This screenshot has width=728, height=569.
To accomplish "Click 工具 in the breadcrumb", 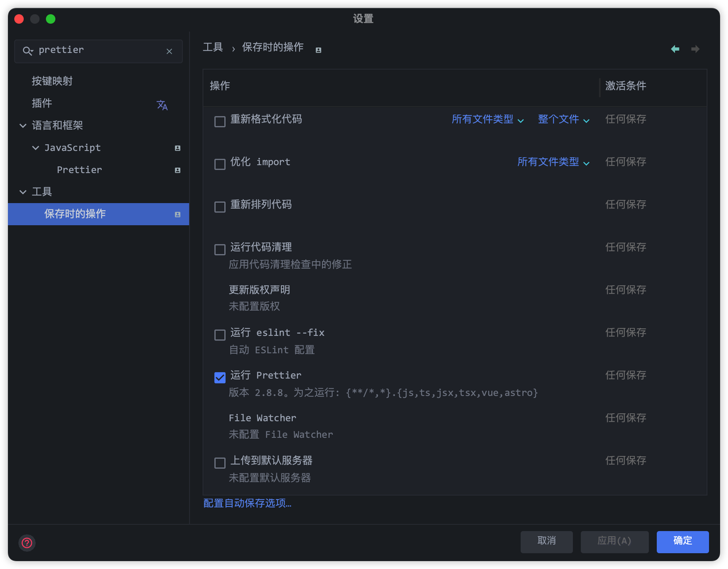I will click(213, 47).
